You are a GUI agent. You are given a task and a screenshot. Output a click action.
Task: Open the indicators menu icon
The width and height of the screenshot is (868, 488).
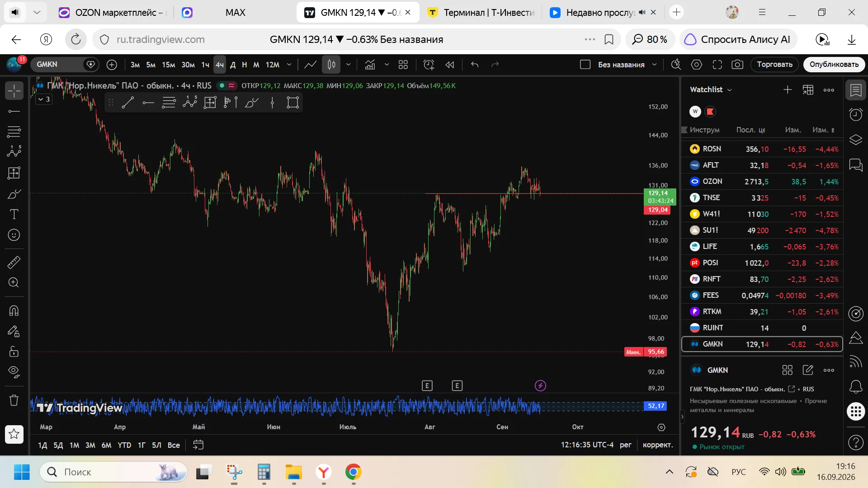click(370, 65)
